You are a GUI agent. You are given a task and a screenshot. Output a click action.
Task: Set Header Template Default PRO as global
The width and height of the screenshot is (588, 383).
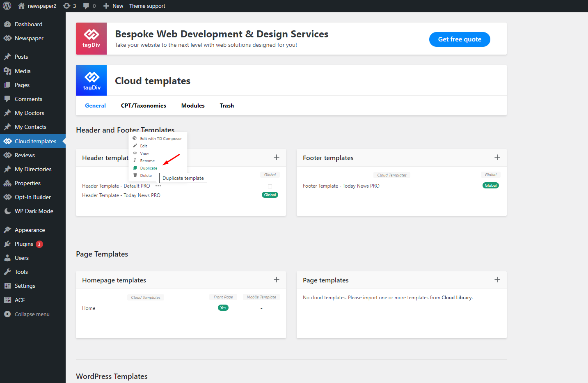coord(270,186)
